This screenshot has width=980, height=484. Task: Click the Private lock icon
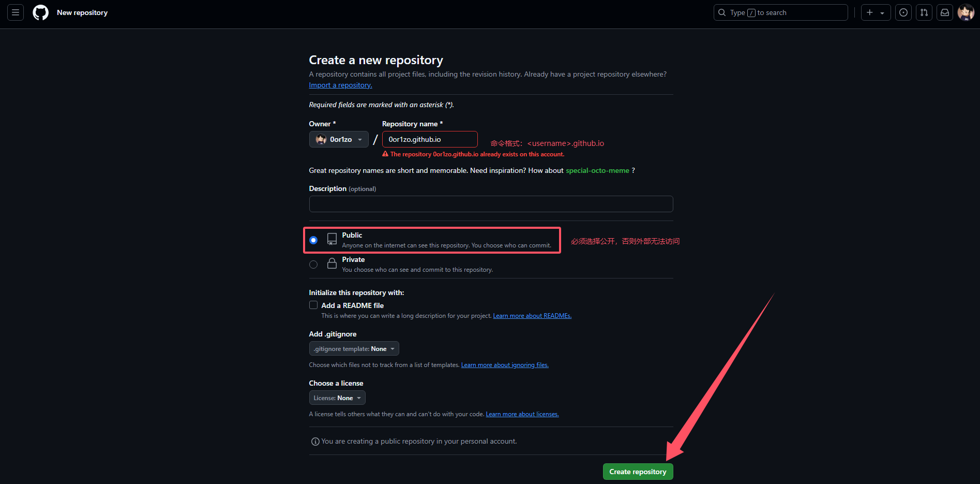[332, 263]
